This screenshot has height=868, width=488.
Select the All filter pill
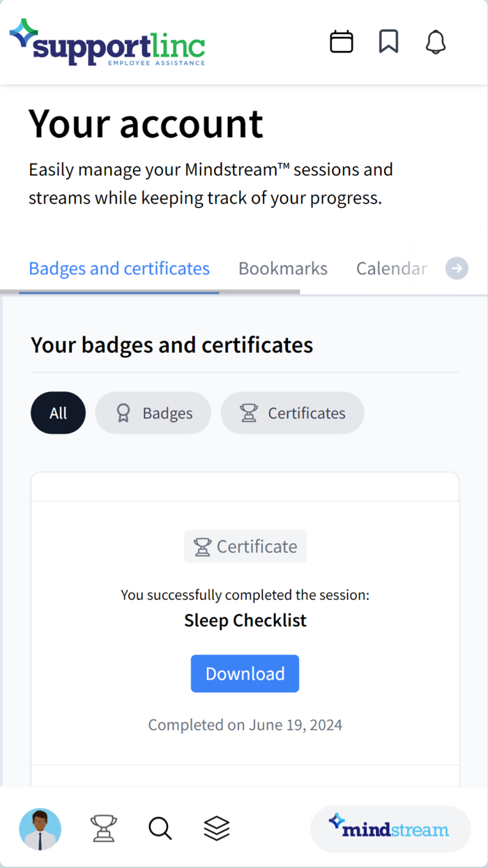pyautogui.click(x=58, y=413)
